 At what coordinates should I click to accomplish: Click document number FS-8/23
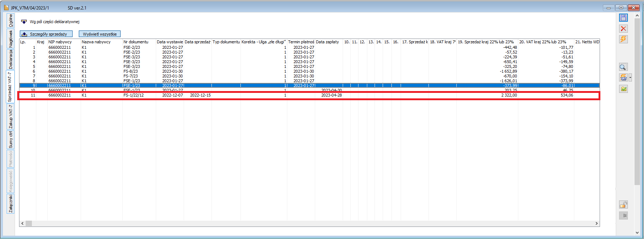click(x=130, y=71)
